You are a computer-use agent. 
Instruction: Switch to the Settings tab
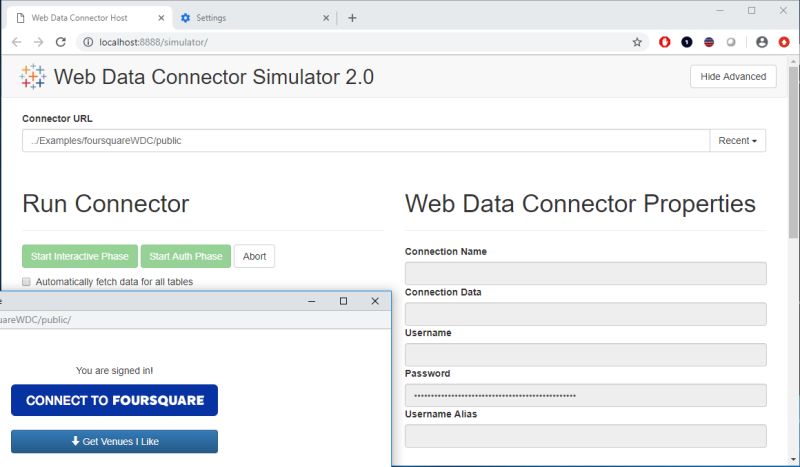click(x=254, y=18)
